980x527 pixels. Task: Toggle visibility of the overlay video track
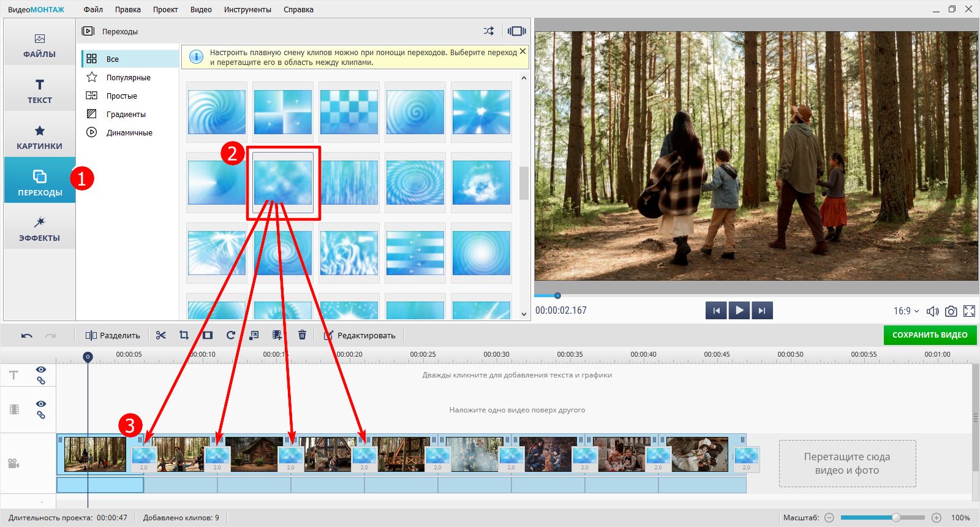point(41,404)
